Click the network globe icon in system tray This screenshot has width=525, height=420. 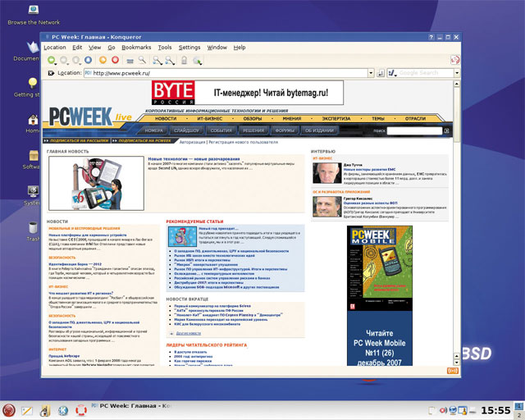tap(453, 410)
